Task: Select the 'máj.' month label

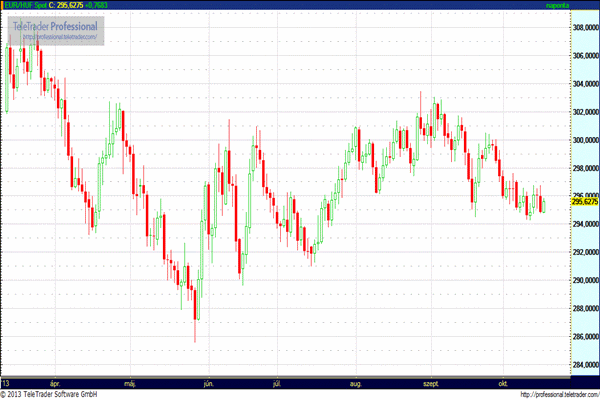Action: pos(128,383)
